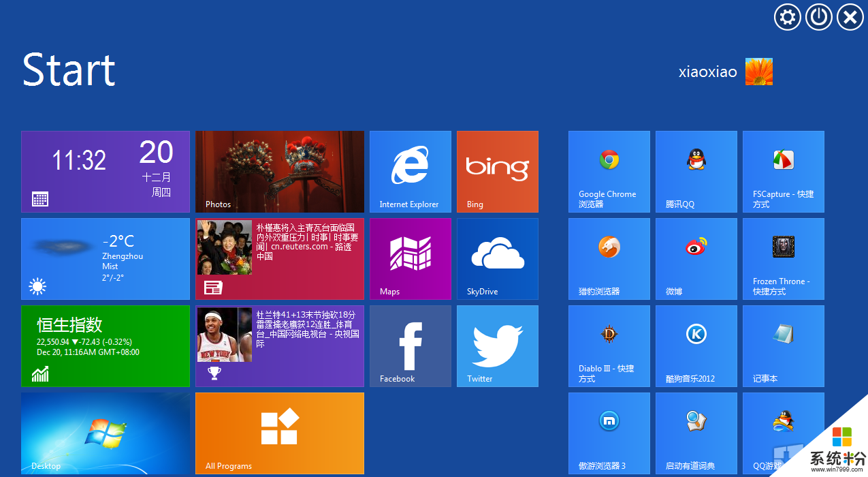Screen dimensions: 868x477
Task: Open the Maps tile
Action: (410, 258)
